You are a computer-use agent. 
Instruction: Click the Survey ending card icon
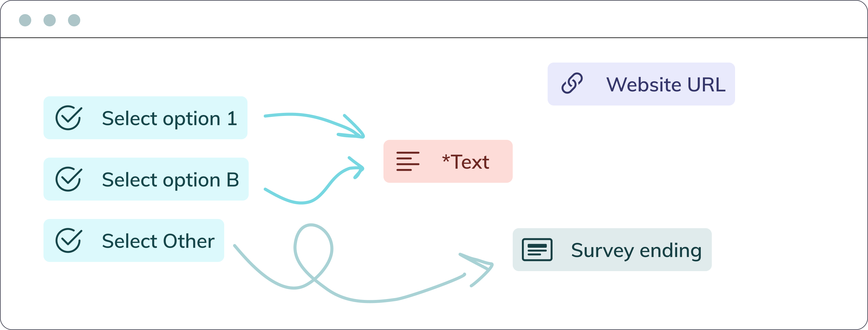click(x=537, y=250)
